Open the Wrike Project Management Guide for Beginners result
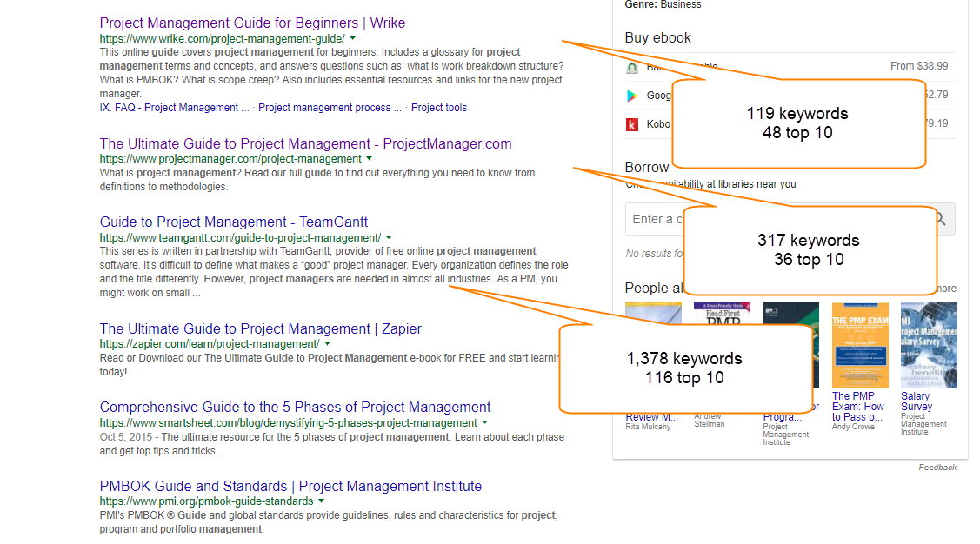Image resolution: width=980 pixels, height=544 pixels. click(x=252, y=23)
